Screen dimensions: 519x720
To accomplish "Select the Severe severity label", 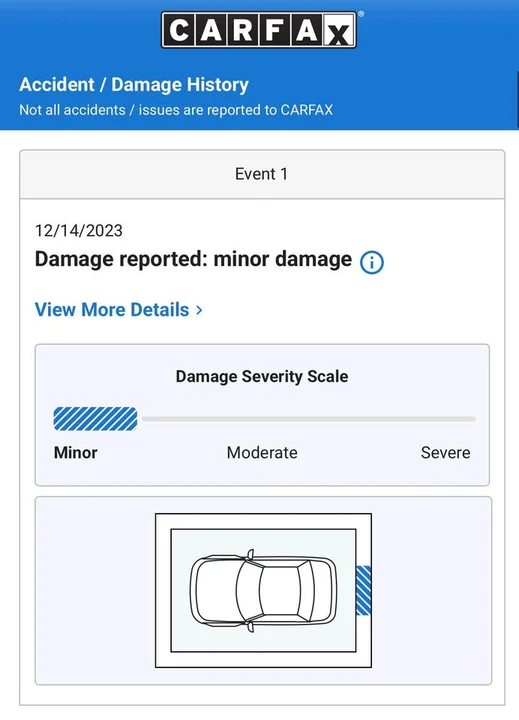I will pos(446,453).
